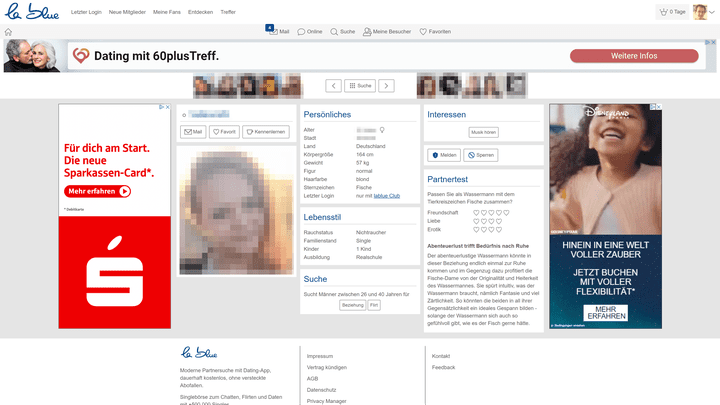
Task: Click the 0 Tage basket button
Action: 672,12
